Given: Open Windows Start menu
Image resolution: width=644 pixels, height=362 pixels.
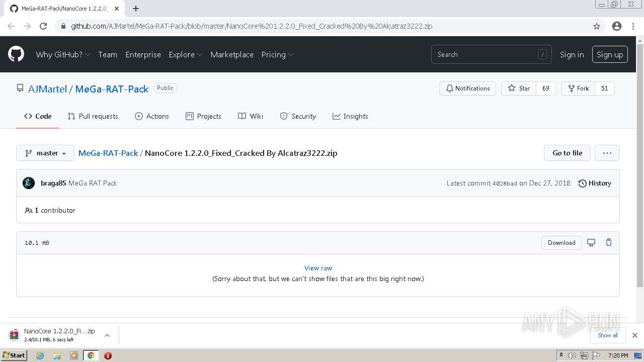Looking at the screenshot, I should (14, 355).
